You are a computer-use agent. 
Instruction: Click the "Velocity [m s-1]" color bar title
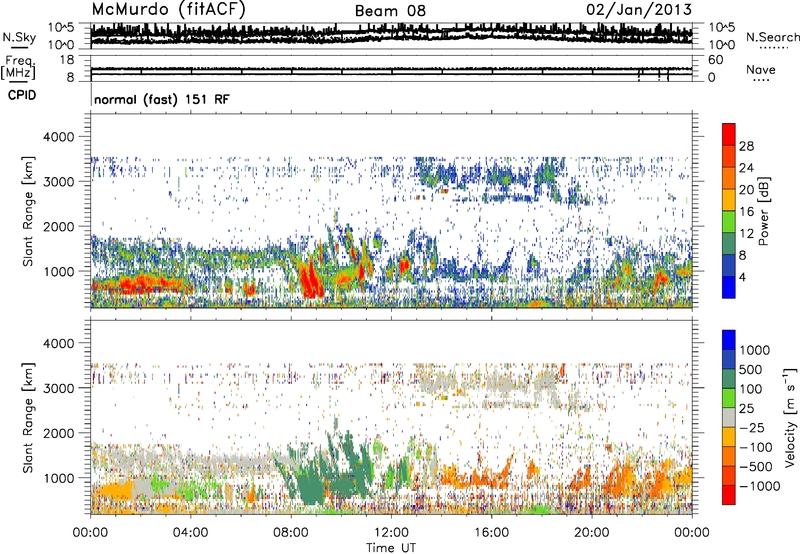[790, 417]
